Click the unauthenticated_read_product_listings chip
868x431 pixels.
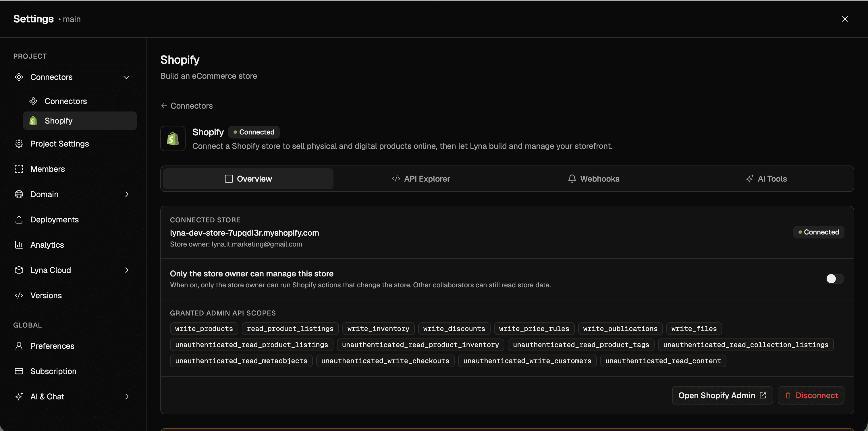point(252,345)
